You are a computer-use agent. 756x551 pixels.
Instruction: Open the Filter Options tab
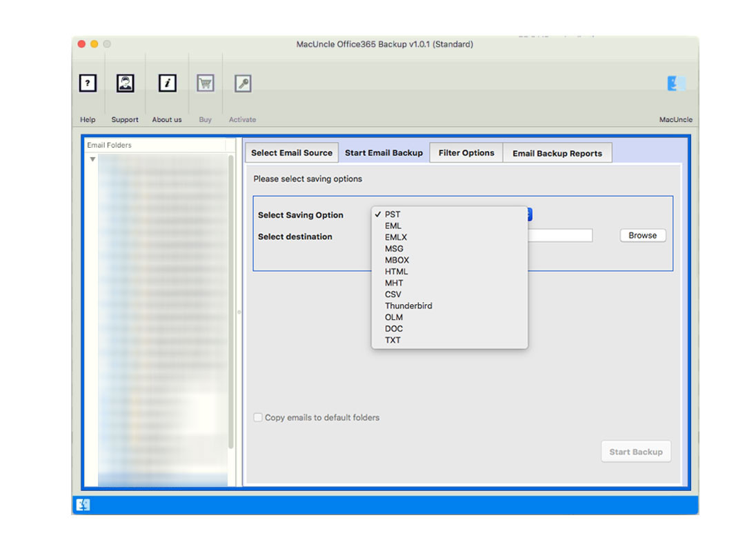point(466,152)
